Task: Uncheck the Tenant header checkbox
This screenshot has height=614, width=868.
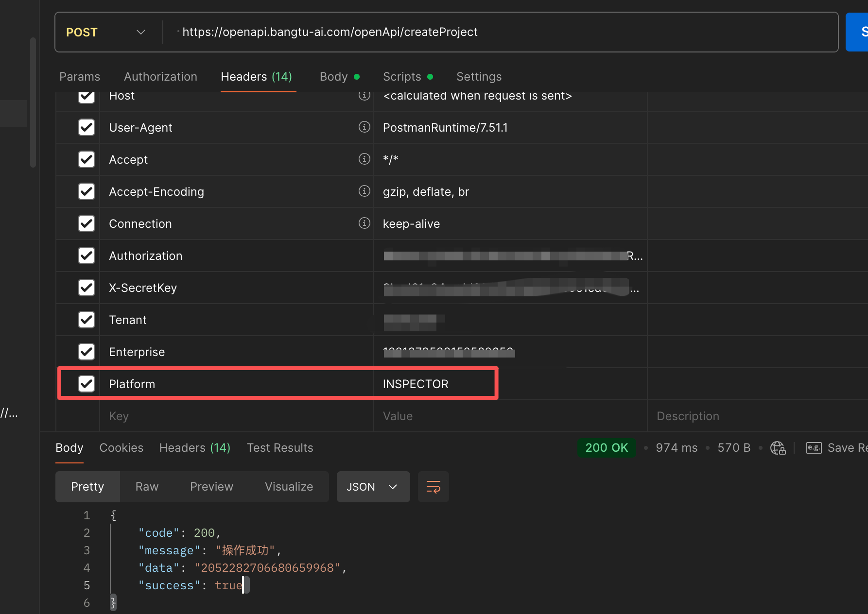Action: point(87,320)
